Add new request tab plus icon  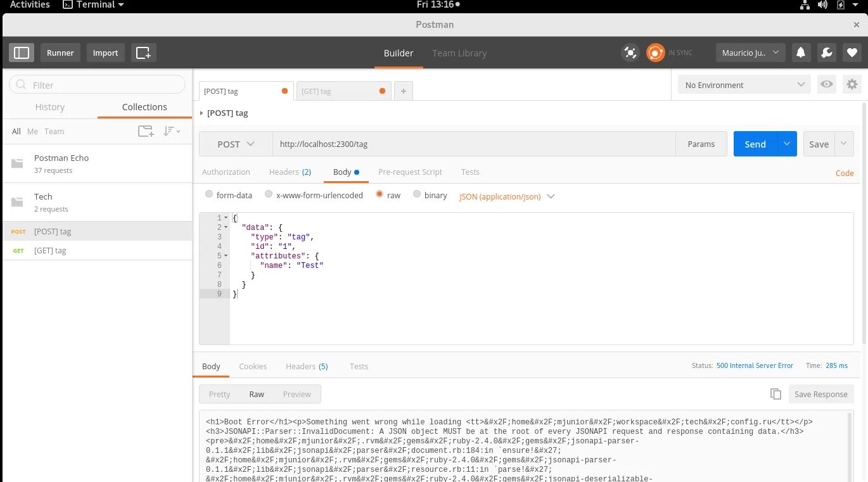pos(403,91)
